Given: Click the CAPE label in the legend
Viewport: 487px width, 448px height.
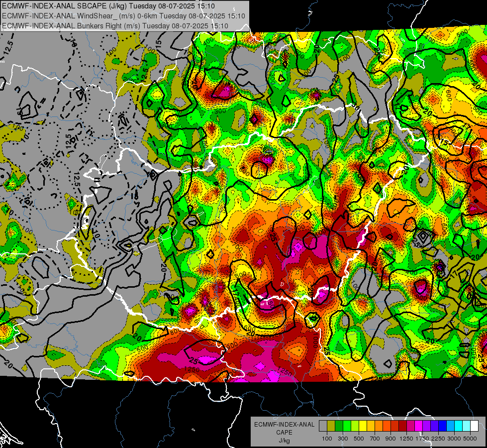Looking at the screenshot, I should (284, 433).
